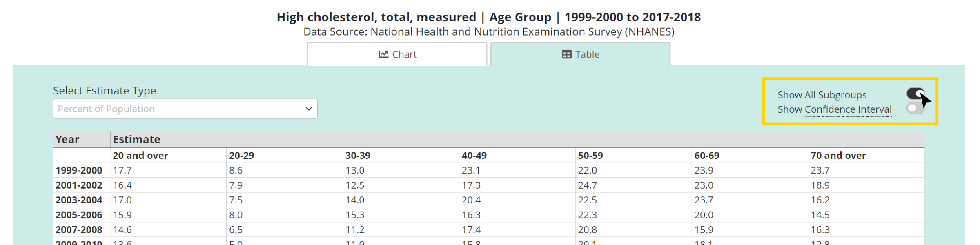980x245 pixels.
Task: Click the 24.7 value in 50-59 column
Action: (587, 185)
